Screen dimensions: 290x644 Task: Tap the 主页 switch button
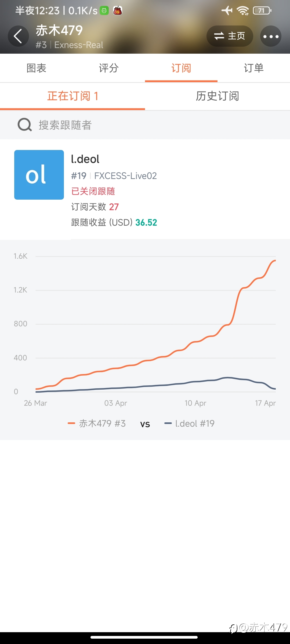pyautogui.click(x=230, y=36)
